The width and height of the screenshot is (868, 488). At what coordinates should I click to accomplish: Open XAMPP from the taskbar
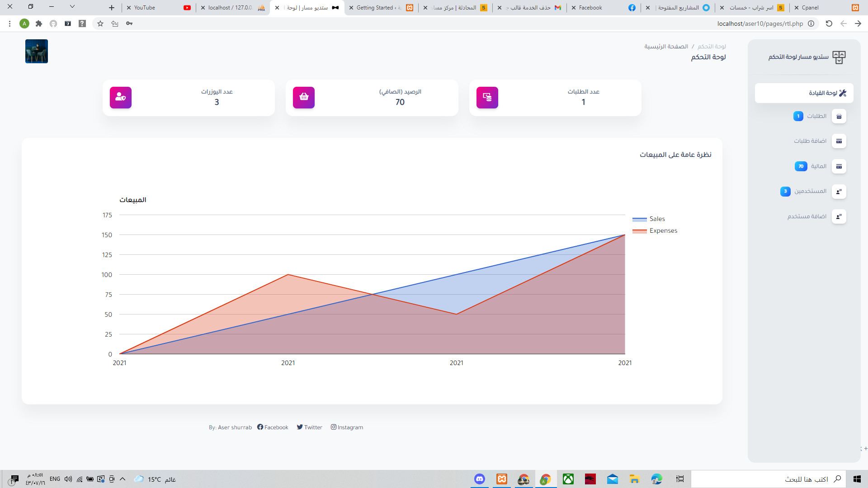click(502, 479)
